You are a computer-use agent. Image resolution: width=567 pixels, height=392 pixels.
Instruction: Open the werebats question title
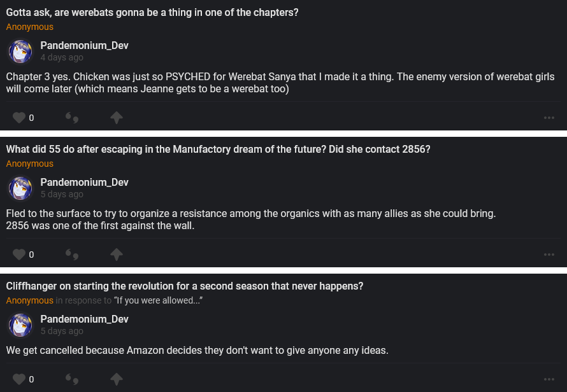click(x=152, y=13)
